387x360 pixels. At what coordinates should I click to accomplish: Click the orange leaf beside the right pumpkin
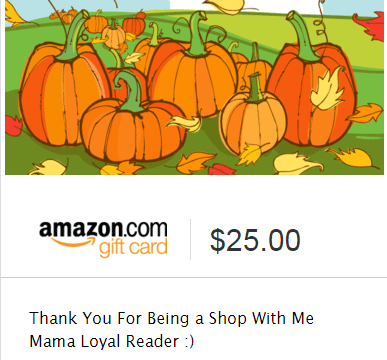click(364, 113)
